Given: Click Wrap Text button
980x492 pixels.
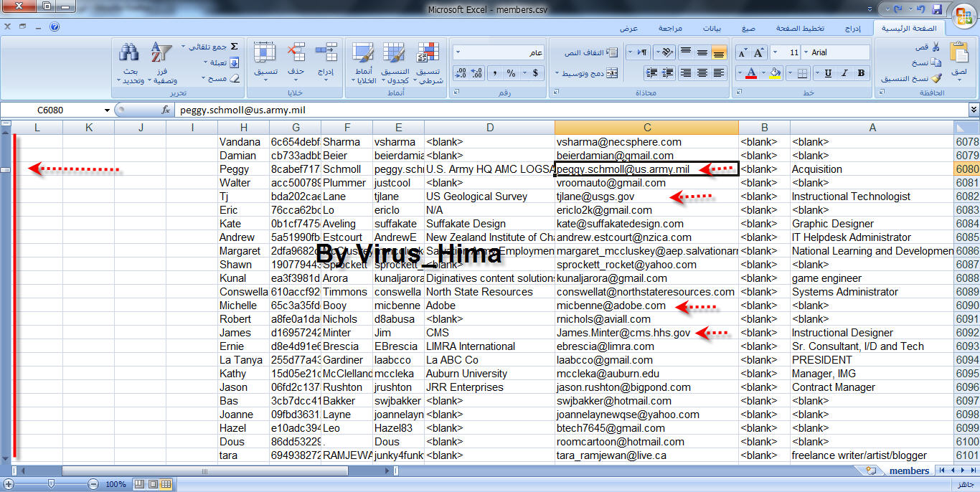Looking at the screenshot, I should (x=590, y=53).
